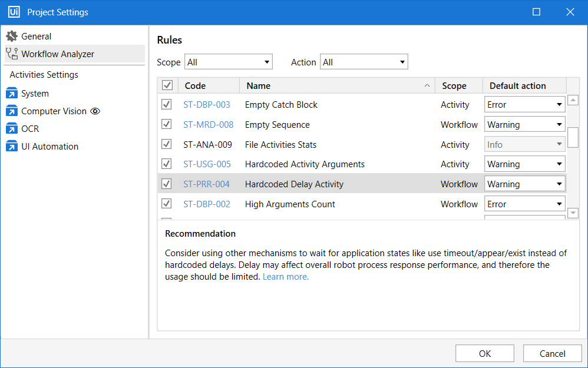Toggle the select-all checkbox in the header
Screen dimensions: 588x368
pyautogui.click(x=167, y=86)
